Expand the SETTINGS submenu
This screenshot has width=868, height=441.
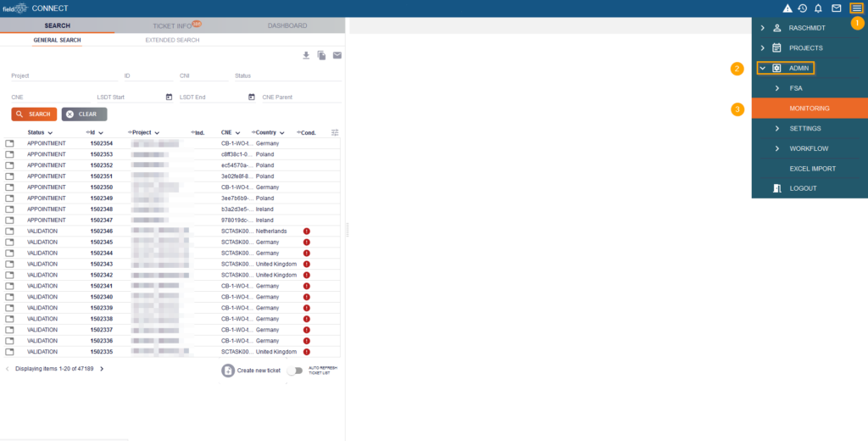(777, 129)
